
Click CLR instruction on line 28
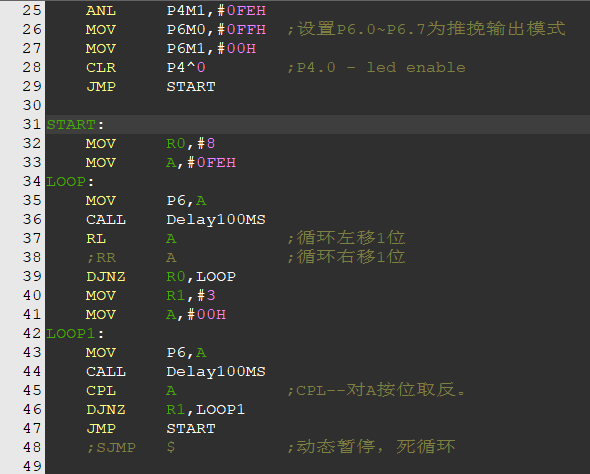click(x=101, y=68)
